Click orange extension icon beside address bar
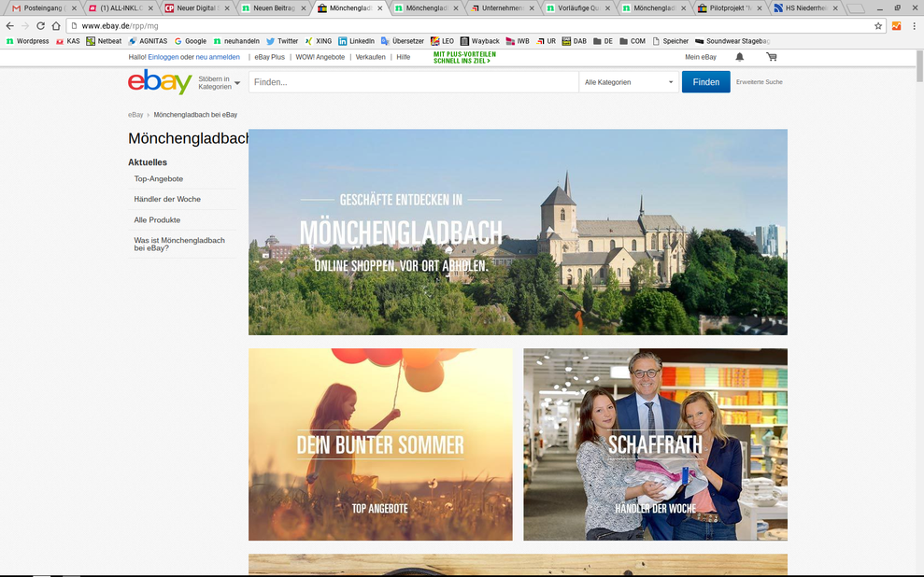 (896, 26)
